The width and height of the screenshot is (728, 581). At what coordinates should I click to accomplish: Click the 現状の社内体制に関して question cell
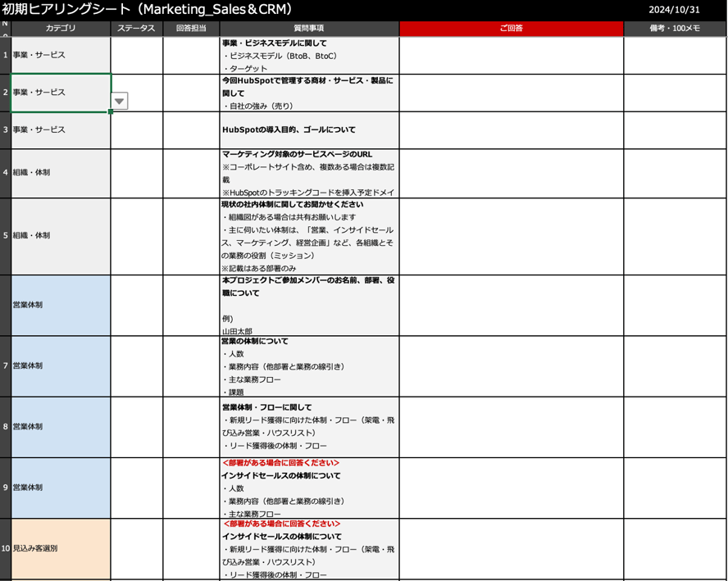point(309,236)
